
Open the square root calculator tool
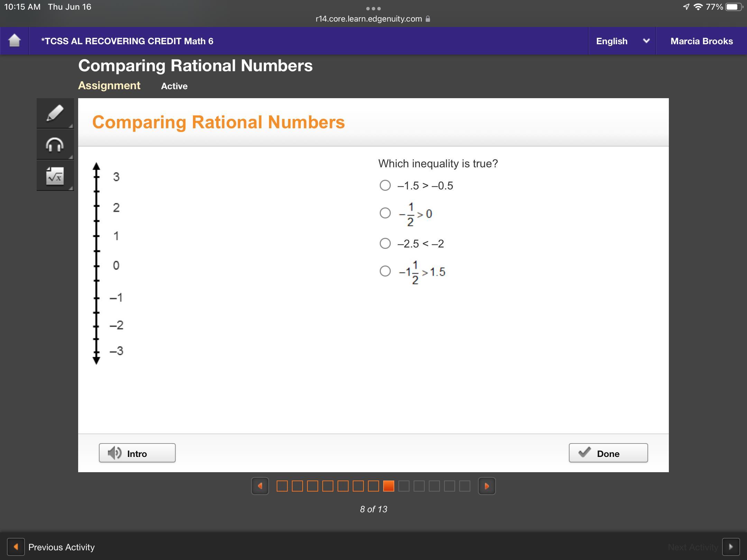click(55, 176)
